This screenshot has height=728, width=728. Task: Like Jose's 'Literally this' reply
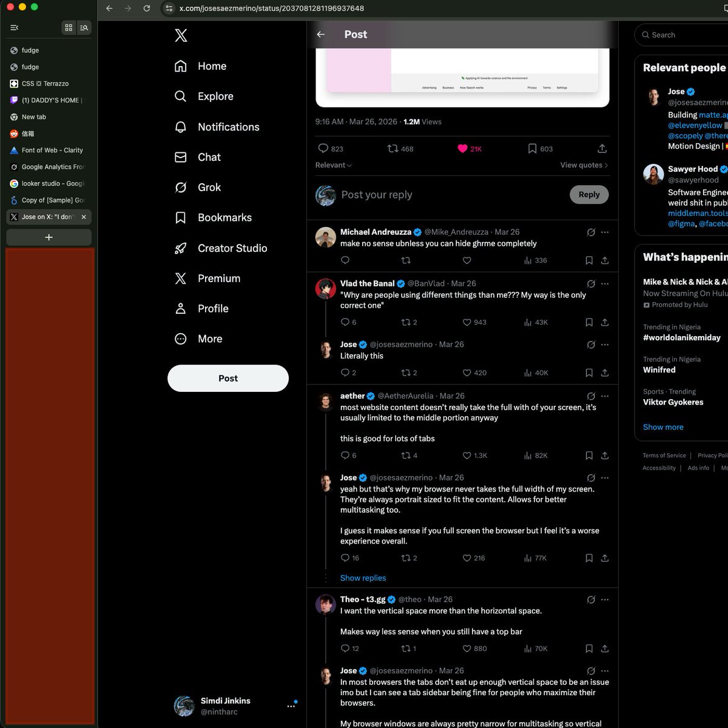tap(474, 372)
